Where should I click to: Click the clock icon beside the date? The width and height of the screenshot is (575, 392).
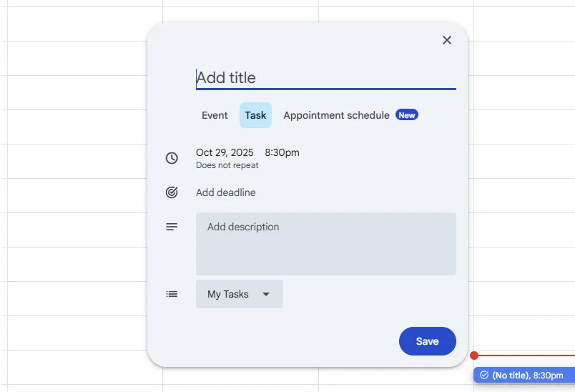click(172, 158)
